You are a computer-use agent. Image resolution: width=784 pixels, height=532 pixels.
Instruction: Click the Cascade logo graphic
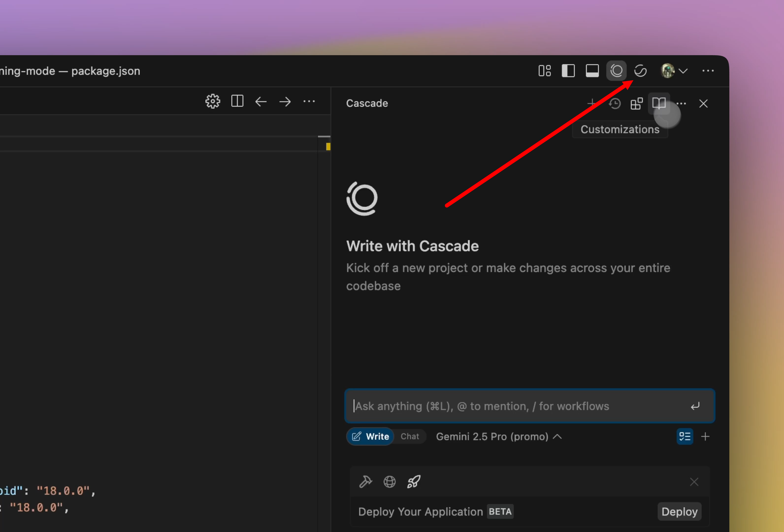click(x=362, y=199)
